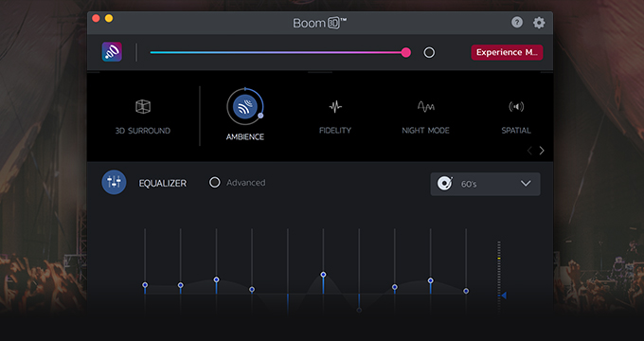Enable the Night Mode icon
Viewport: 644px width, 341px height.
[x=426, y=107]
